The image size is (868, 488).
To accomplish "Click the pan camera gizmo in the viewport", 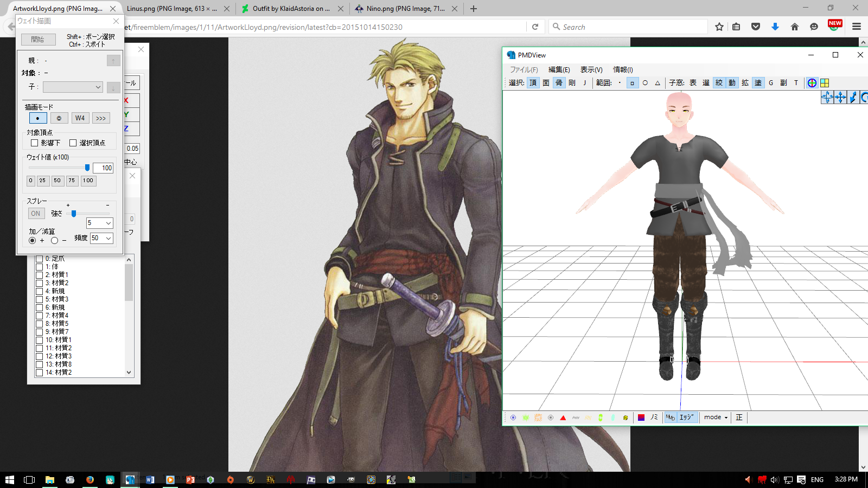I will tap(840, 97).
